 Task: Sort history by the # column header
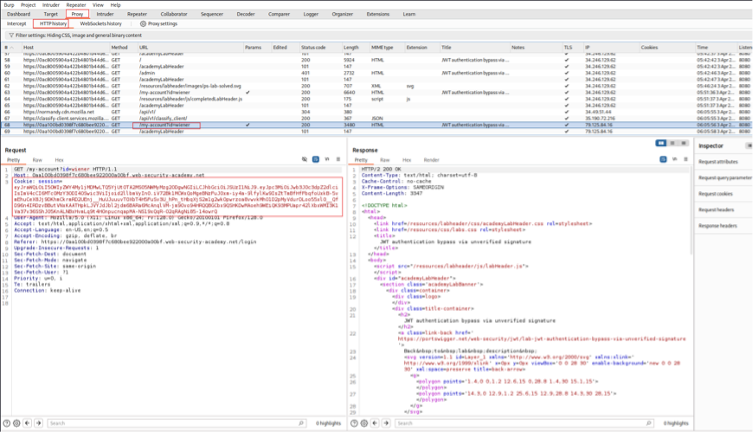click(x=9, y=48)
